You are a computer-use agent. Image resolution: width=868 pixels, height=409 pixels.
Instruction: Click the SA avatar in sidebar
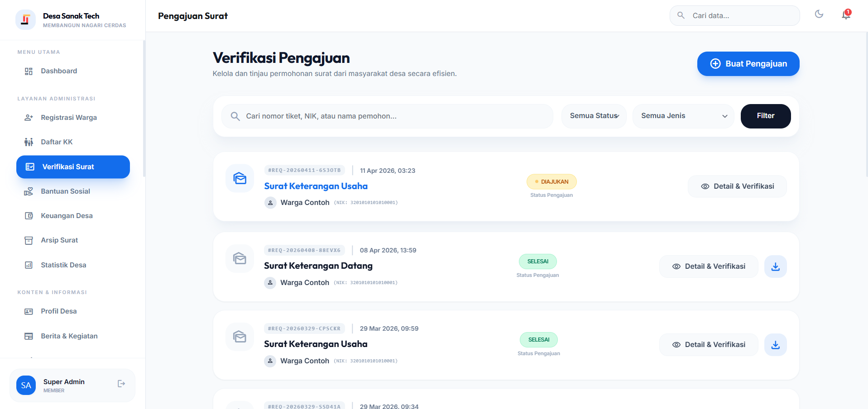coord(26,385)
